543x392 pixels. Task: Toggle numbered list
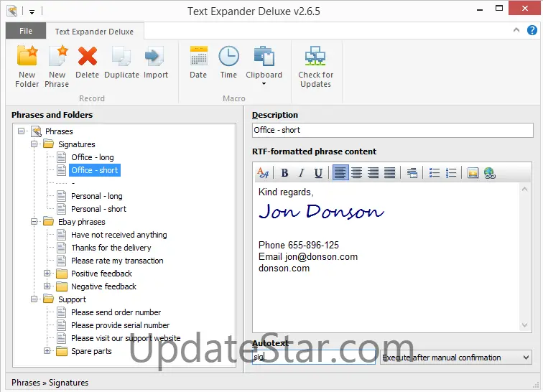[451, 172]
